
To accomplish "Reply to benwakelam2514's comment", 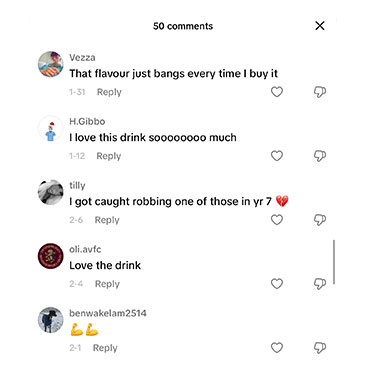I will [105, 348].
